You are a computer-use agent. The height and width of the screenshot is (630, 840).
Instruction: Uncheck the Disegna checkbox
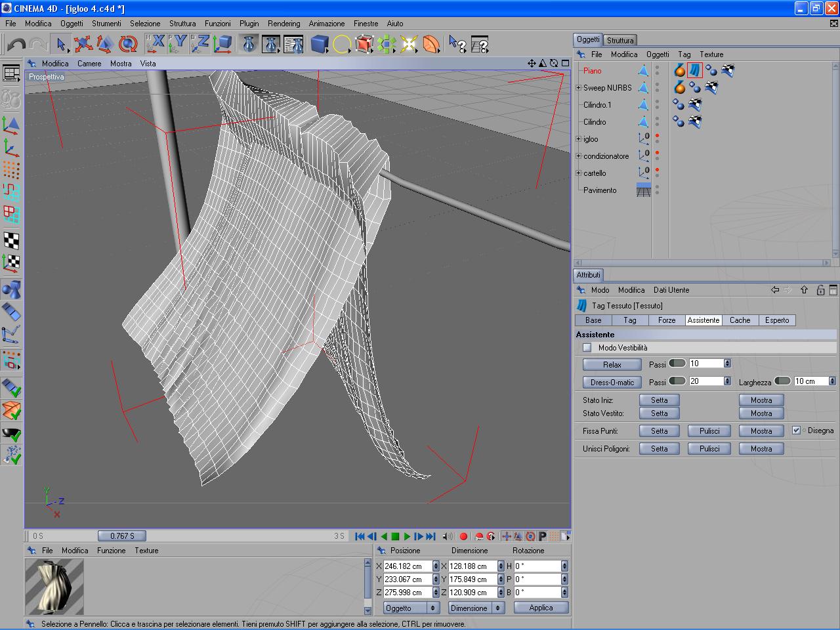(x=796, y=430)
